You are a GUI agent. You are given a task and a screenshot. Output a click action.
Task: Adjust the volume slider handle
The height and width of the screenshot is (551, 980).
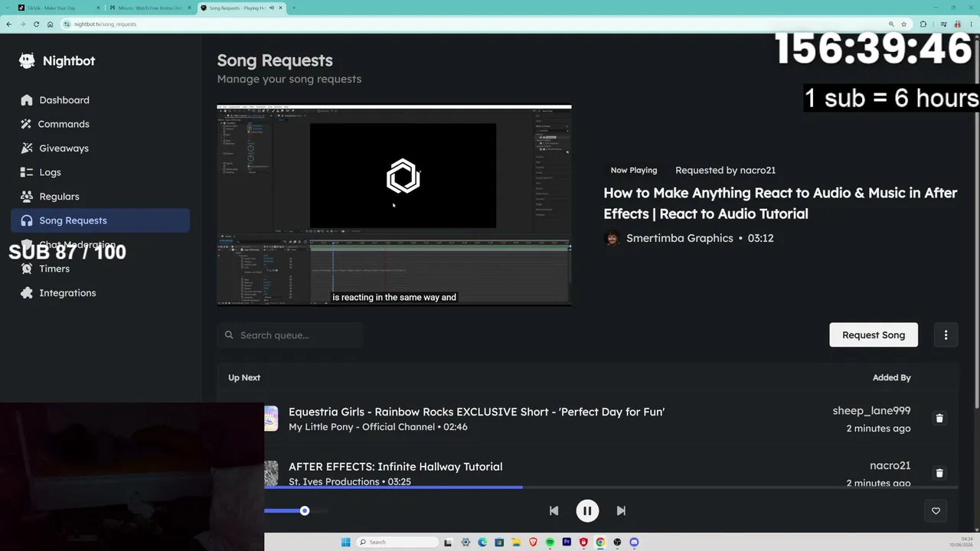click(x=305, y=510)
